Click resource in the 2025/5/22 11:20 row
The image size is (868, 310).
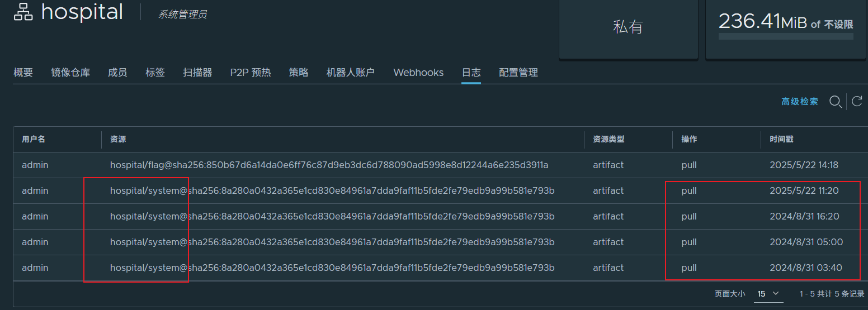pos(332,191)
